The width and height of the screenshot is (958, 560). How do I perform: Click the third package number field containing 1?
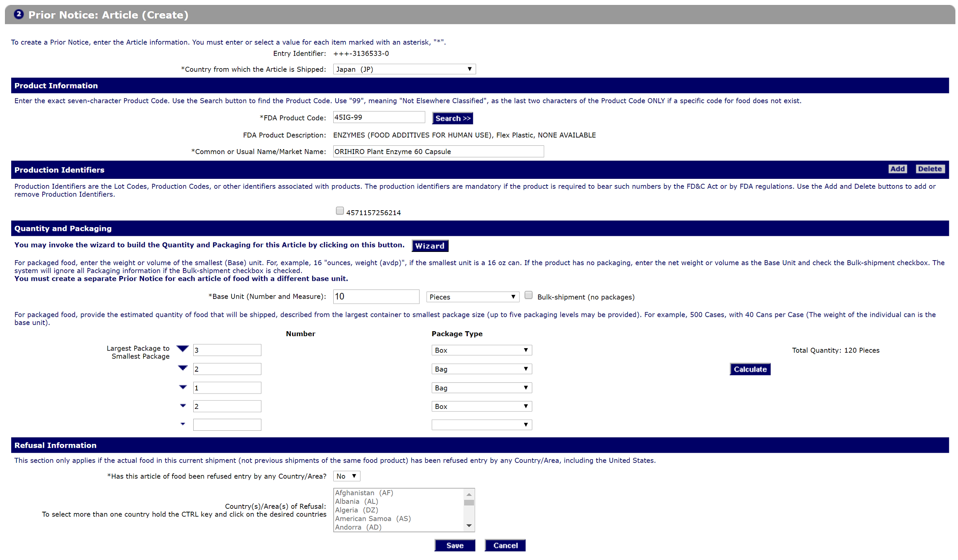tap(227, 388)
